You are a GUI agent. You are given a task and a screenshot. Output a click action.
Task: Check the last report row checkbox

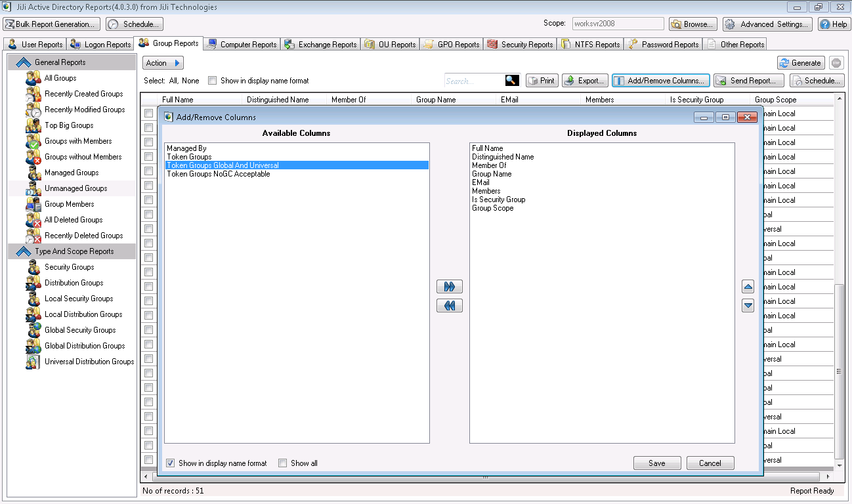[x=148, y=459]
